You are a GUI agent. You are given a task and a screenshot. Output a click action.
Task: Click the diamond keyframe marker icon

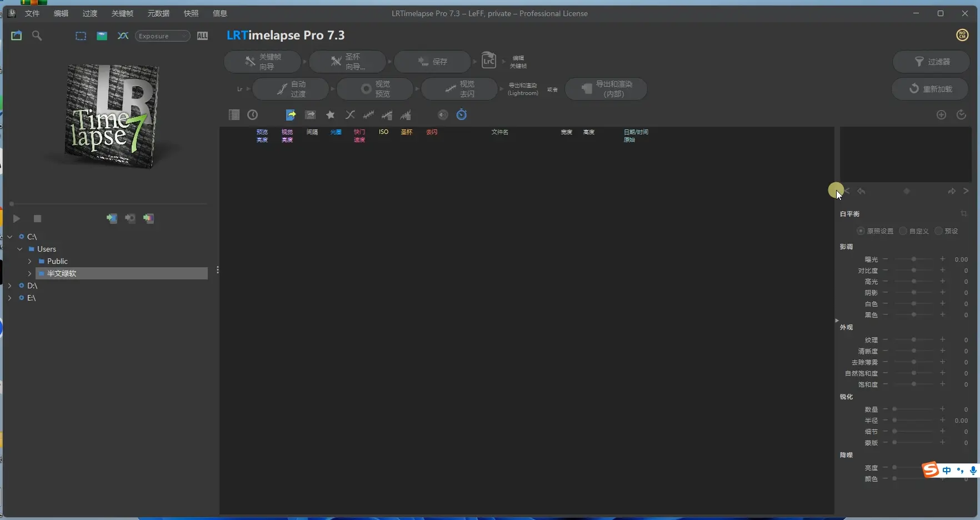click(x=907, y=191)
